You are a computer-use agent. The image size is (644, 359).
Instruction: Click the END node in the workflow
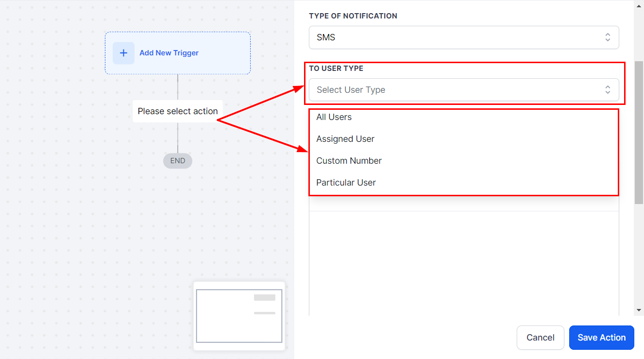tap(178, 161)
